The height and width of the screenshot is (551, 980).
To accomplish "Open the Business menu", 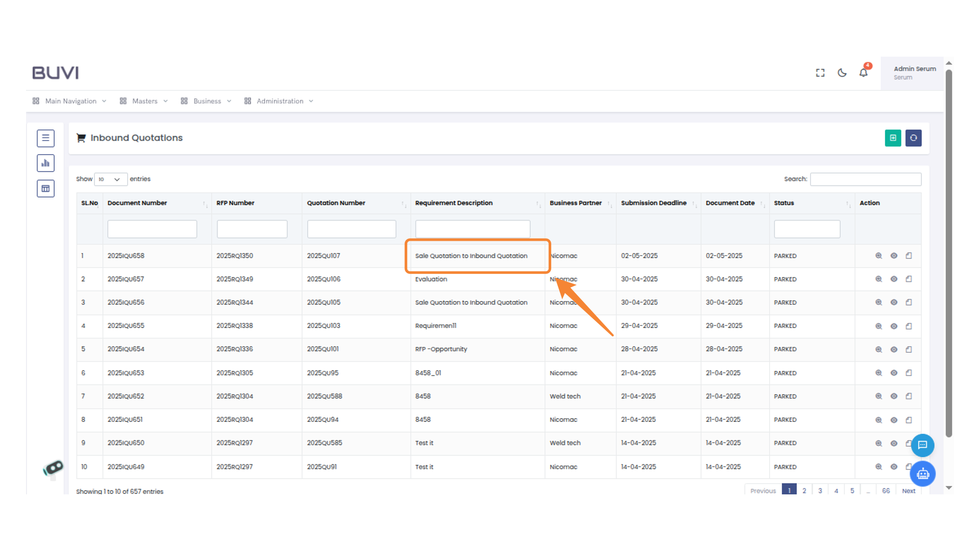I will (x=207, y=101).
